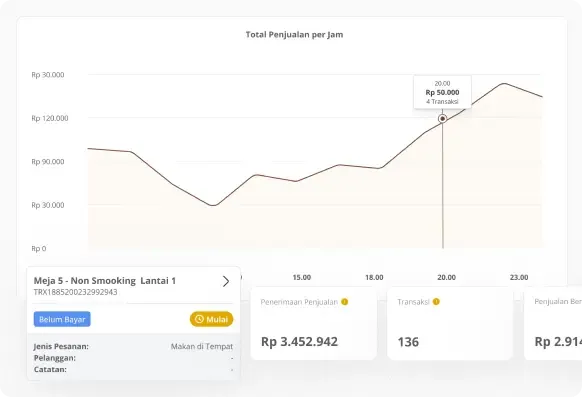The image size is (582, 397).
Task: Click the Jenis Pesanan label
Action: click(x=61, y=347)
